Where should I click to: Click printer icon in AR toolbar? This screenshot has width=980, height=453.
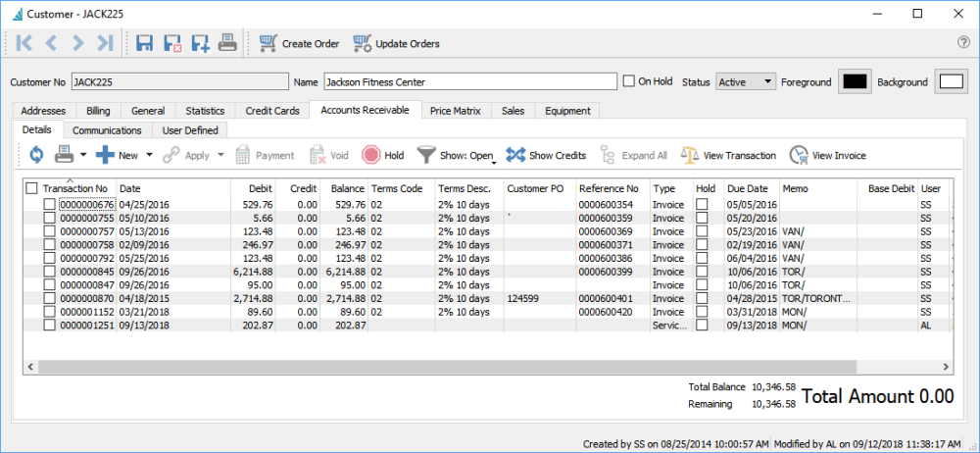(x=65, y=154)
